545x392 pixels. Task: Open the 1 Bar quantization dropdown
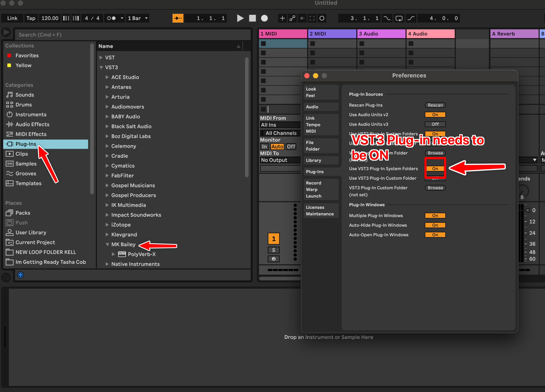click(x=138, y=18)
